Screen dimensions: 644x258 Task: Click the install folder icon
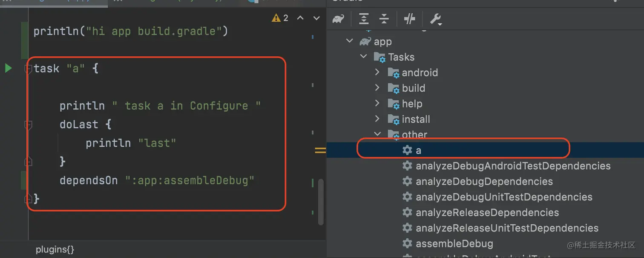point(393,119)
